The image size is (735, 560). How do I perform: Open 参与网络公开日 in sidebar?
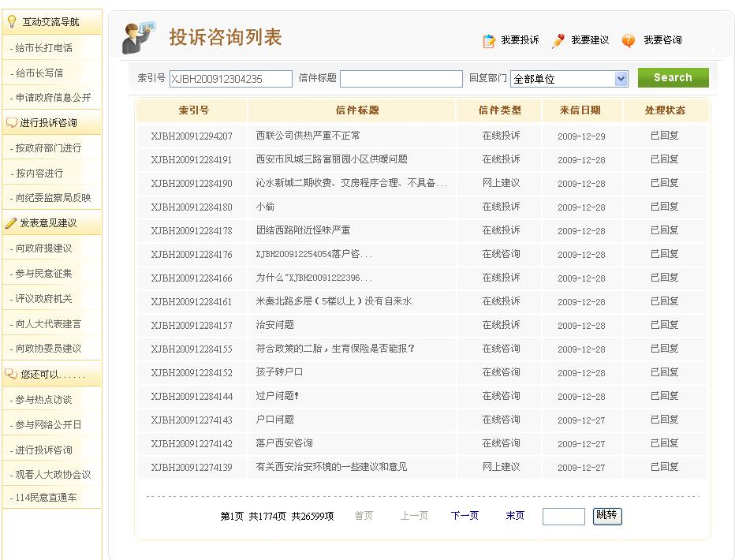(x=48, y=425)
